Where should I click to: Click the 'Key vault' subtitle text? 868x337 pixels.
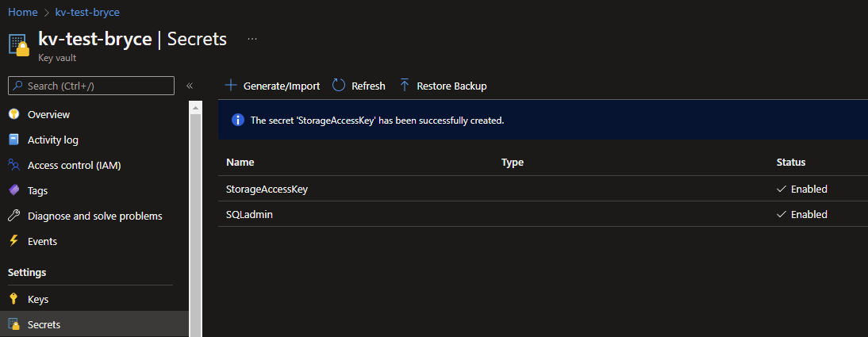tap(57, 57)
